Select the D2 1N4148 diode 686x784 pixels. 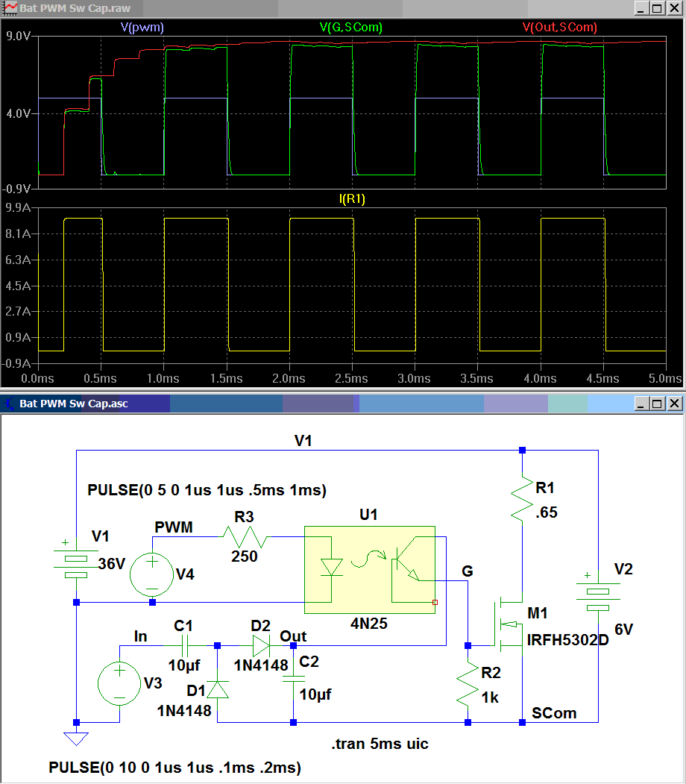tap(261, 645)
